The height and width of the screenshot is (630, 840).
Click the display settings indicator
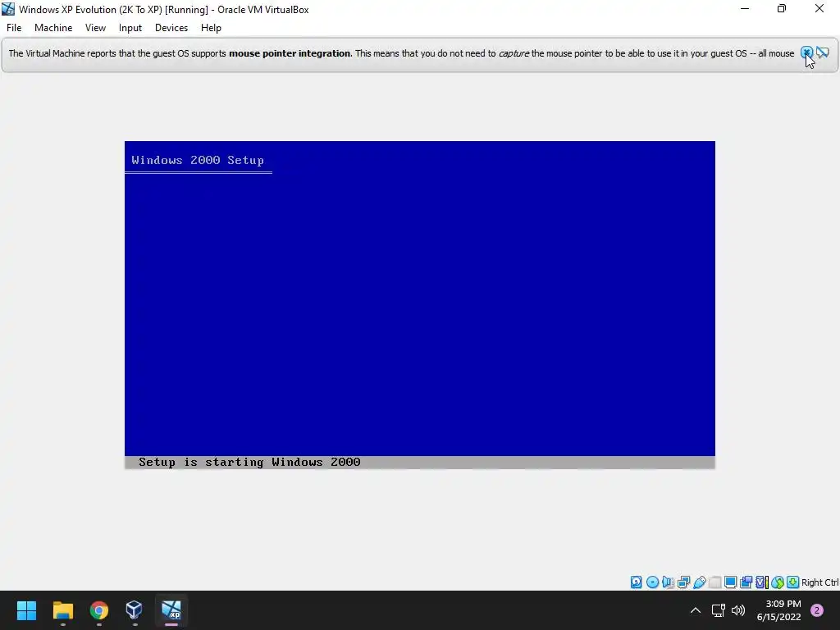tap(730, 582)
